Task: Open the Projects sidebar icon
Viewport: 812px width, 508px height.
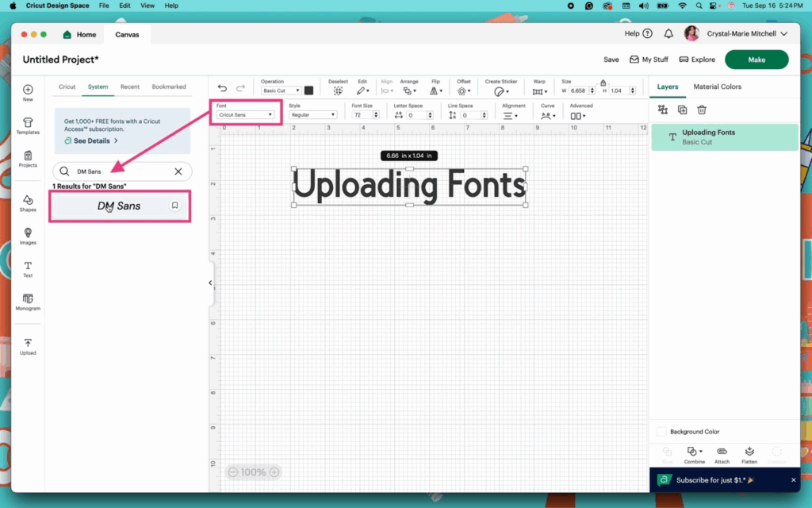Action: click(x=28, y=159)
